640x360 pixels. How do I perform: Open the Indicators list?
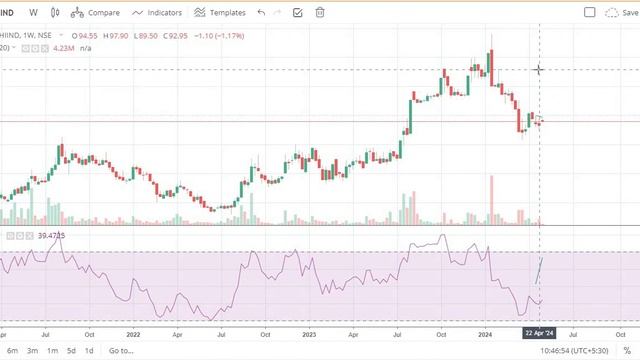point(157,13)
